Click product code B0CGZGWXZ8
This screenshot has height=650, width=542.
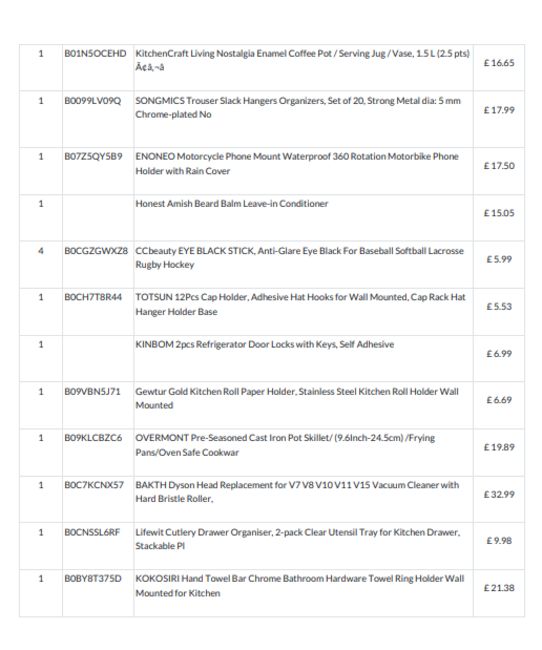point(96,251)
